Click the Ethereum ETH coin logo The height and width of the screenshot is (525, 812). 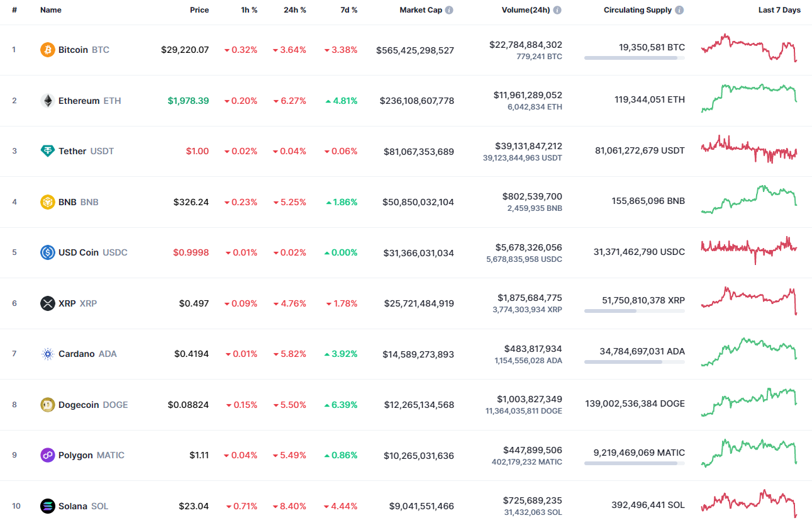click(47, 100)
